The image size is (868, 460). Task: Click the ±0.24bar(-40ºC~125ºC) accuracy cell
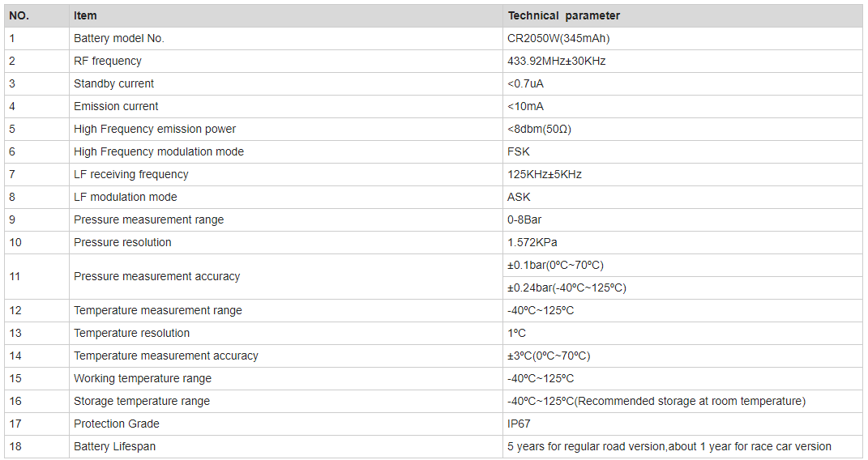[567, 287]
